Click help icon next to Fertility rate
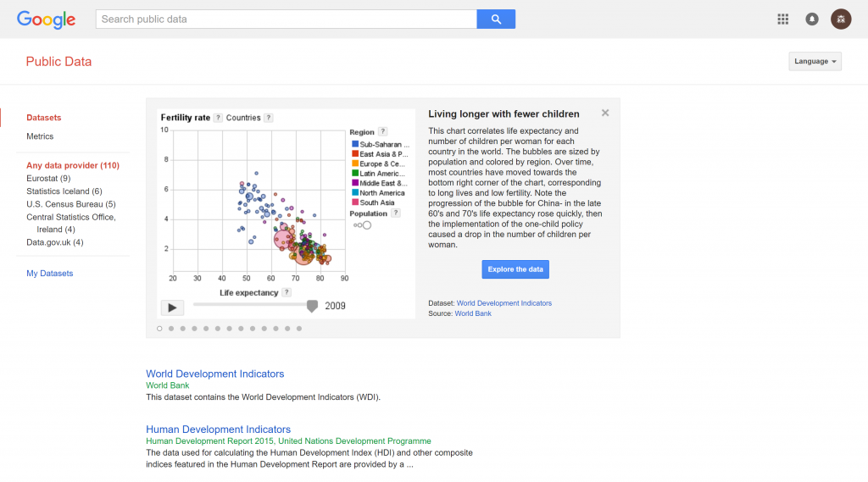 click(218, 118)
